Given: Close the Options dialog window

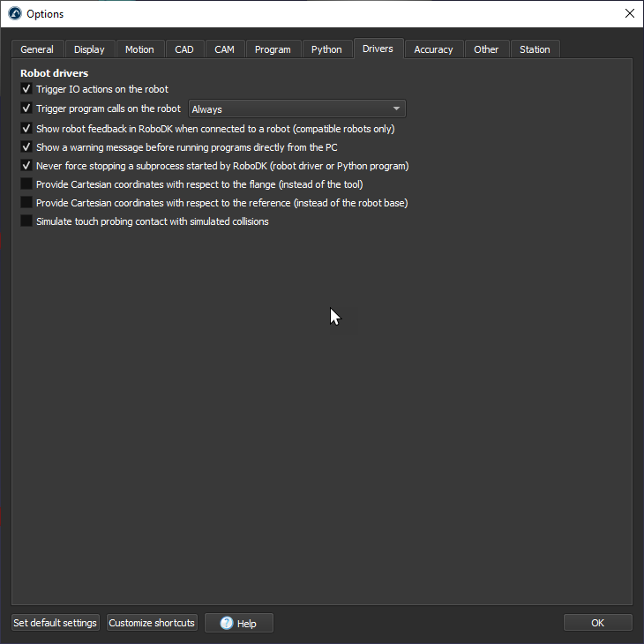Looking at the screenshot, I should (629, 13).
